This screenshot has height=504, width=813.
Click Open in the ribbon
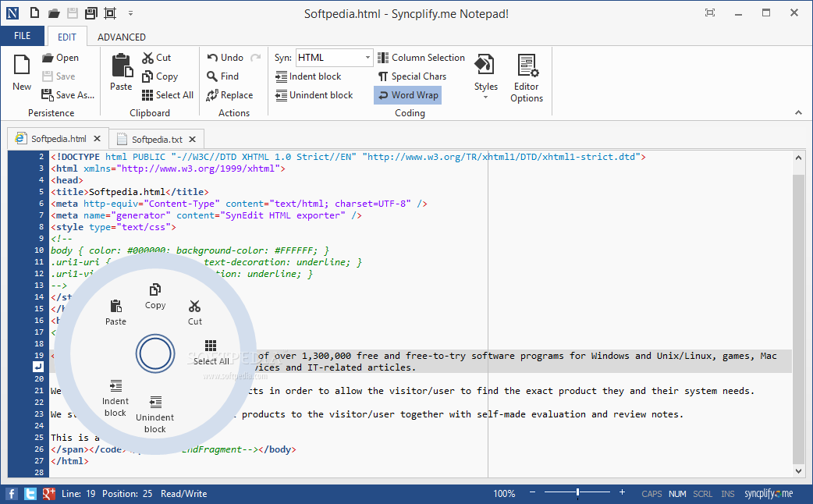(61, 58)
